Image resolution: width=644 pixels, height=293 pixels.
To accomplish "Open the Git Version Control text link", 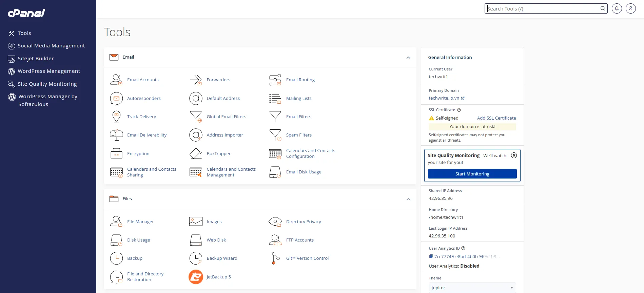I will (x=307, y=258).
